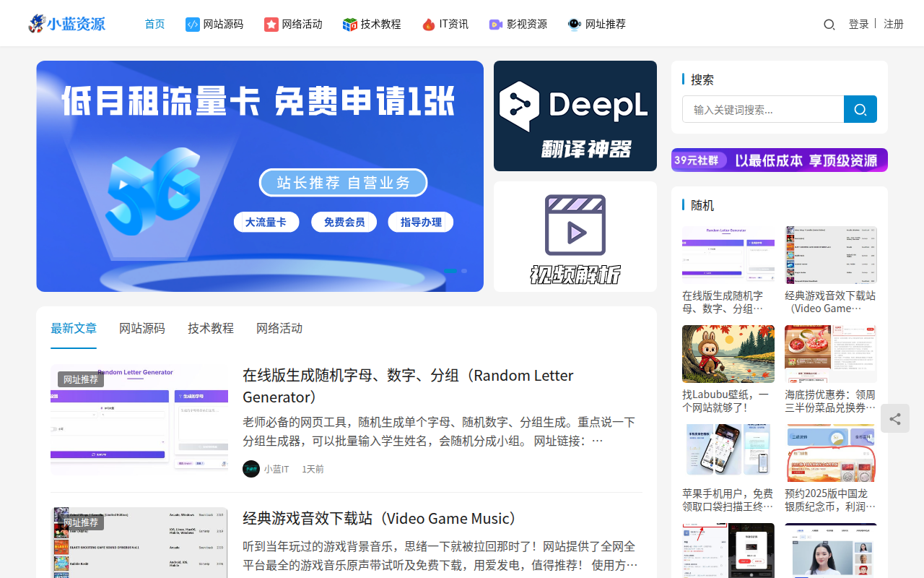Click the 影视资源 camera icon
The width and height of the screenshot is (924, 578).
point(496,25)
